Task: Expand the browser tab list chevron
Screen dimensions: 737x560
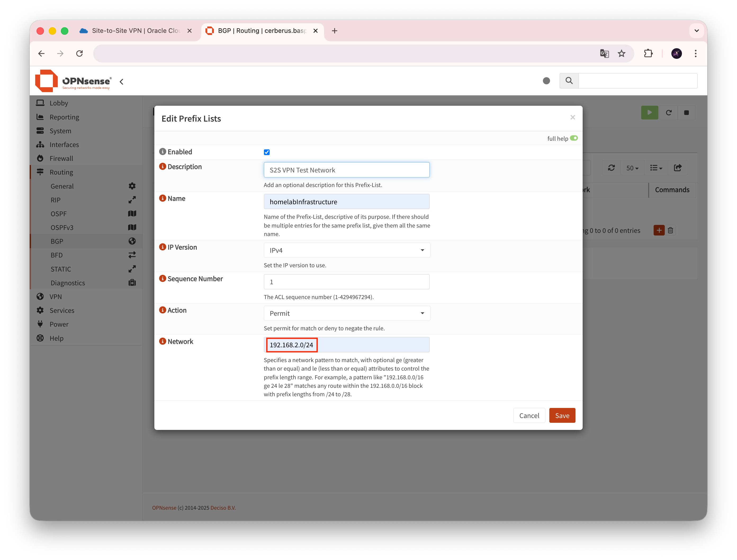Action: tap(696, 31)
